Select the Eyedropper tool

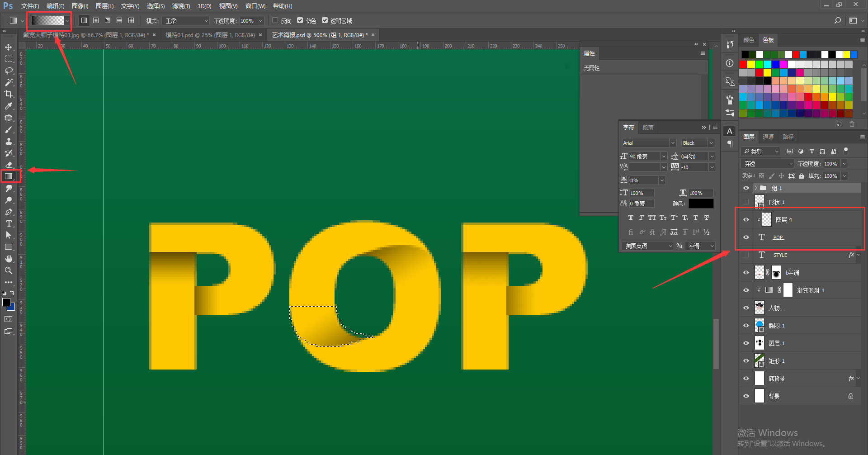[x=9, y=106]
